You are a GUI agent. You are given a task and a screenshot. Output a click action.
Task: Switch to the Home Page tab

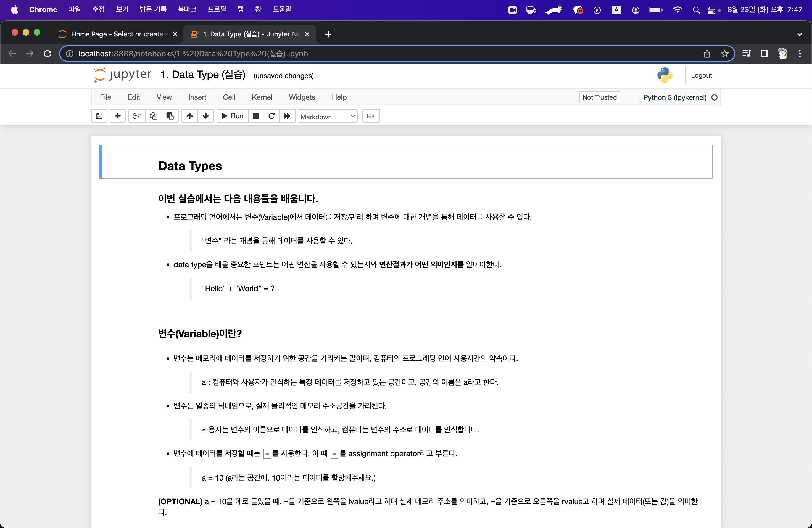(116, 34)
